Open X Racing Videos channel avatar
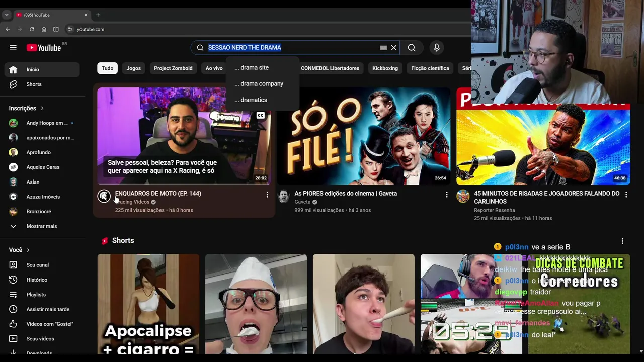 pos(104,196)
